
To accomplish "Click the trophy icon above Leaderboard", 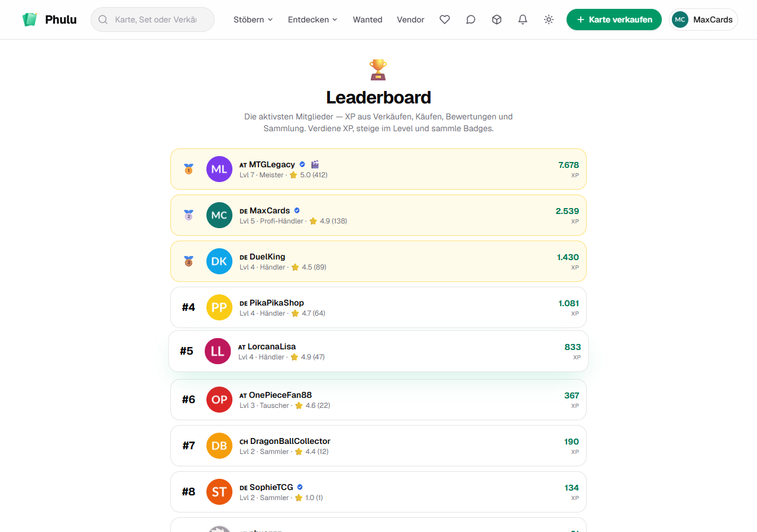I will click(378, 69).
